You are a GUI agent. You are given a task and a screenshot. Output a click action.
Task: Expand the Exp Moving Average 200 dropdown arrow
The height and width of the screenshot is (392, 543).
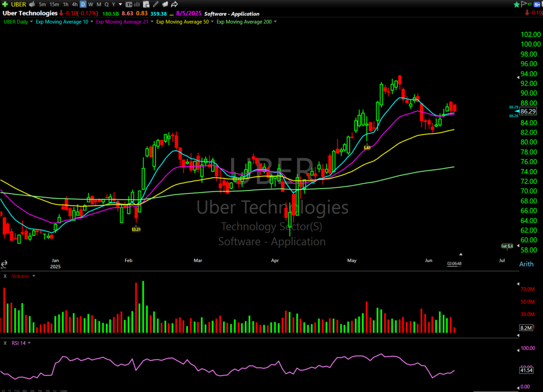coord(275,22)
